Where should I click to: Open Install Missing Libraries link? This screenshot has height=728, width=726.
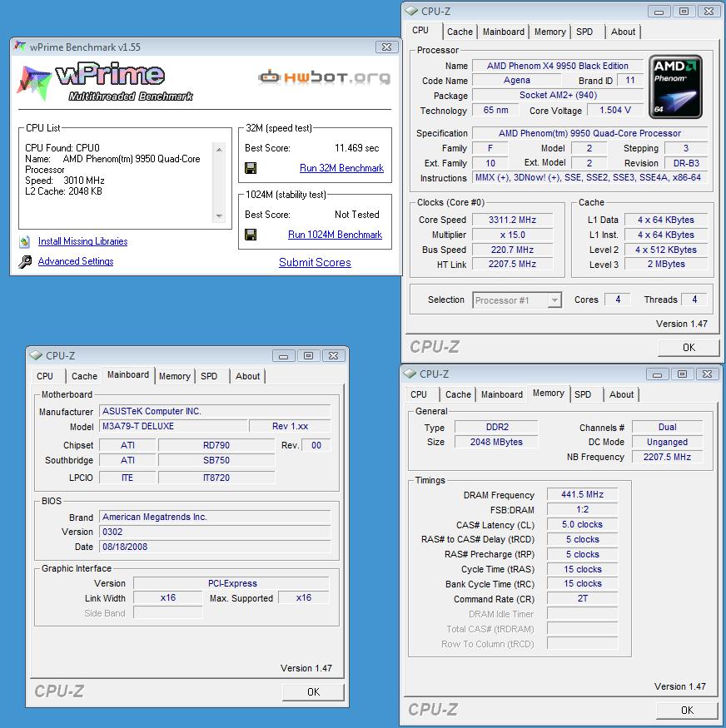[82, 241]
